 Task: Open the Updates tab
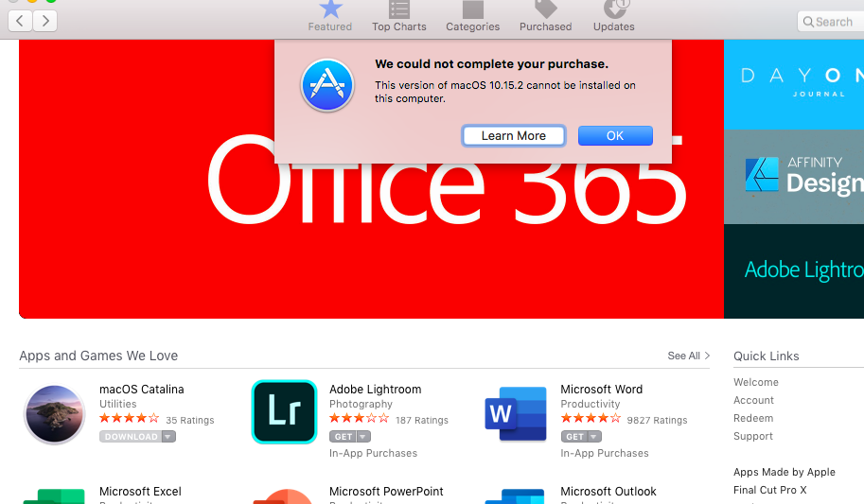coord(614,16)
